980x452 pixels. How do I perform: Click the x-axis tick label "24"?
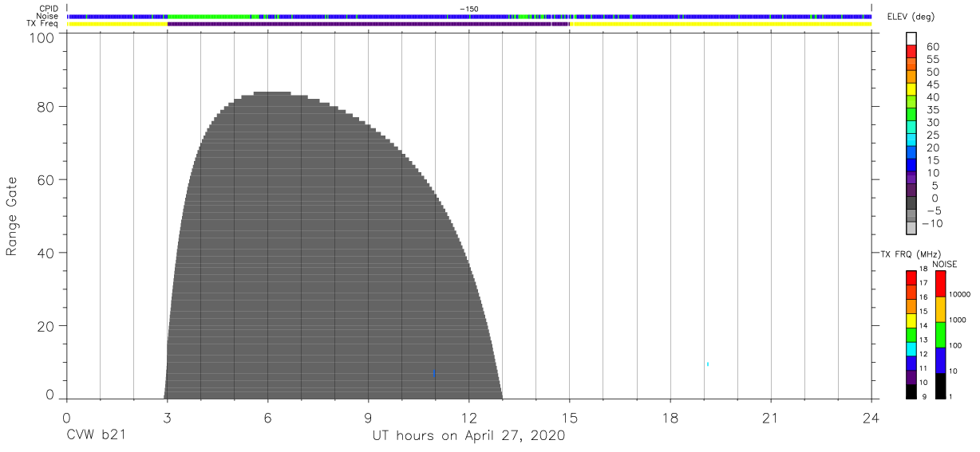pos(871,418)
